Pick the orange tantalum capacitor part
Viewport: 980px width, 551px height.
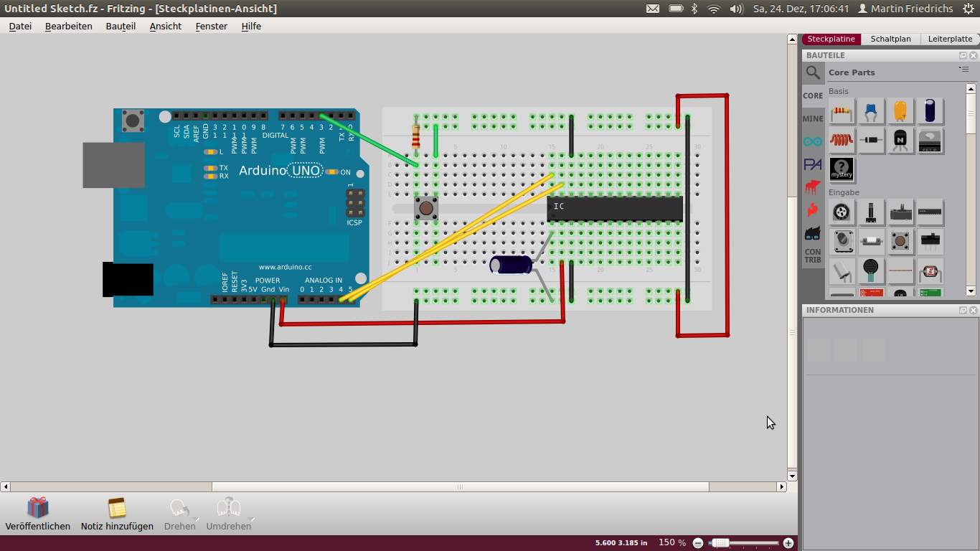pos(901,112)
